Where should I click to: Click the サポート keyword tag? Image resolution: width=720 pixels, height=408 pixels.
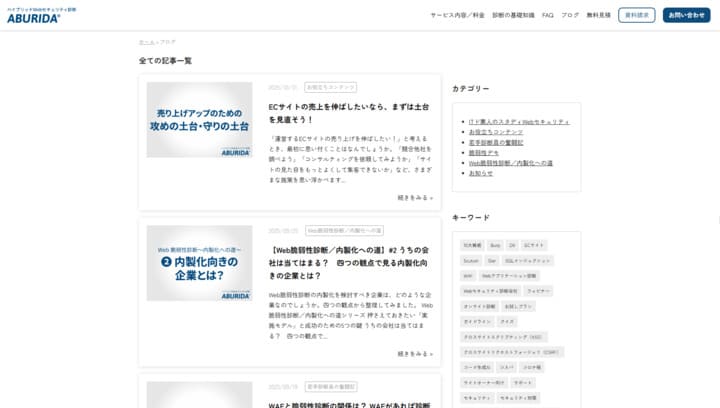click(x=523, y=382)
